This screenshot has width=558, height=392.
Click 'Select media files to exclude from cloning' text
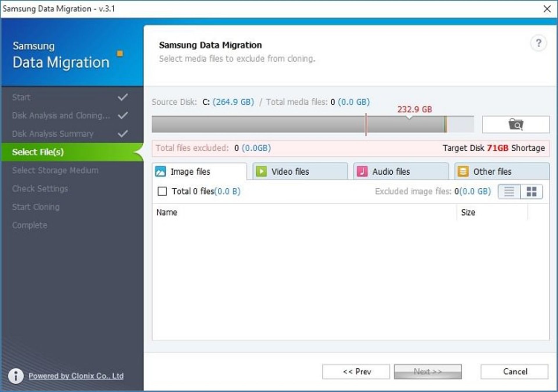pos(237,59)
